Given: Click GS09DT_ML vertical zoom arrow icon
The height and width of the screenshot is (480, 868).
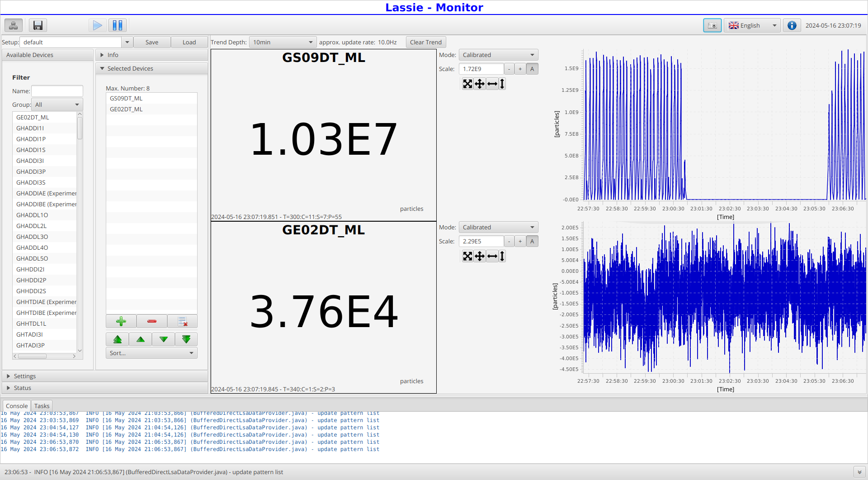Looking at the screenshot, I should 502,84.
